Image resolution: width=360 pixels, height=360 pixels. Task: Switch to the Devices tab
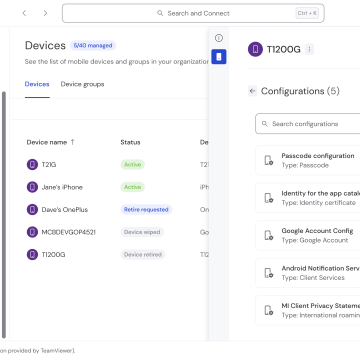(x=37, y=84)
